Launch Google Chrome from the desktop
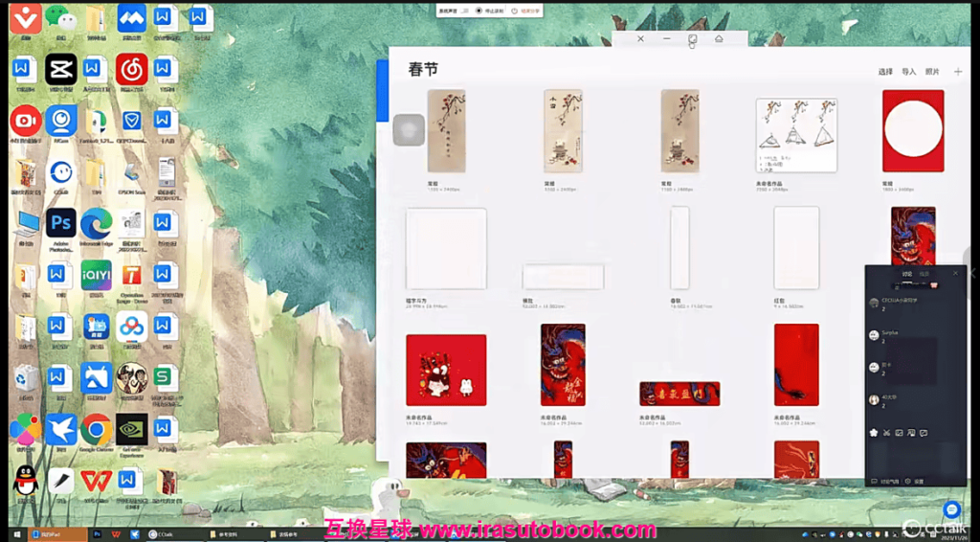 click(95, 429)
